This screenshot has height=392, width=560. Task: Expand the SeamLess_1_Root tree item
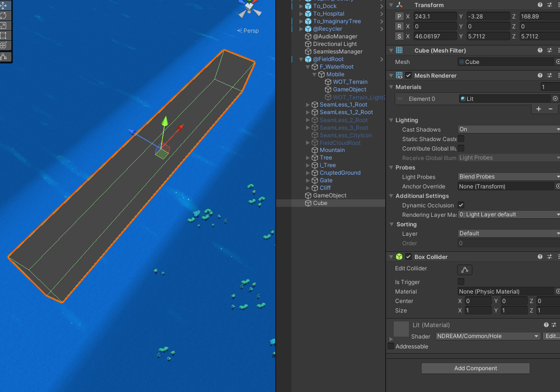(308, 105)
